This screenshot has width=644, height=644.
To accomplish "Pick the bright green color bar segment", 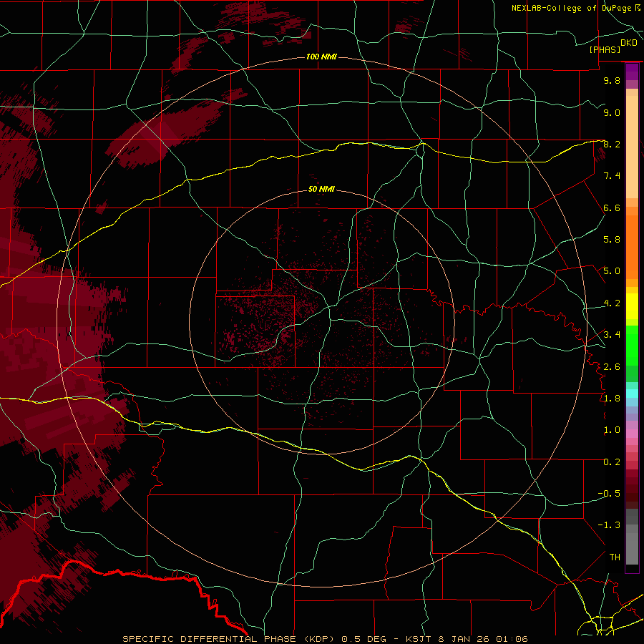I will pos(632,346).
